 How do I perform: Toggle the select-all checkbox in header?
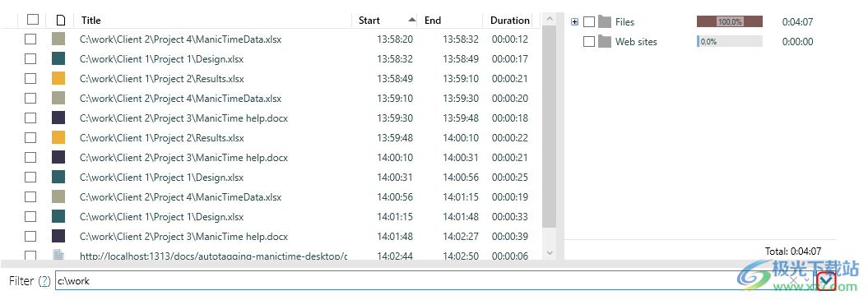pos(33,20)
